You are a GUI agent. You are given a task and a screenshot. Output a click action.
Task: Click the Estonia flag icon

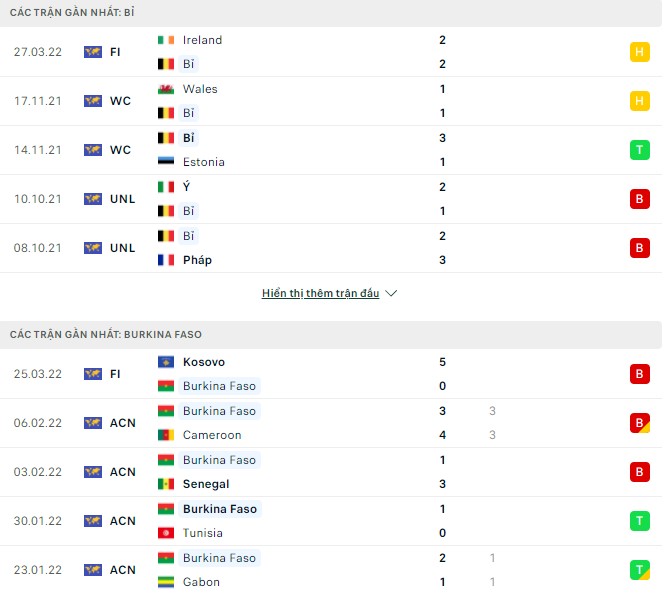(166, 162)
